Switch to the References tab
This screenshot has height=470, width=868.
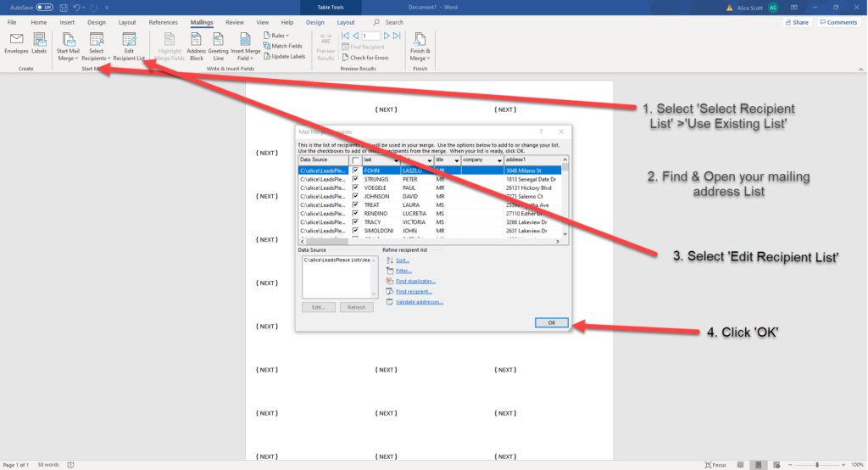(163, 22)
